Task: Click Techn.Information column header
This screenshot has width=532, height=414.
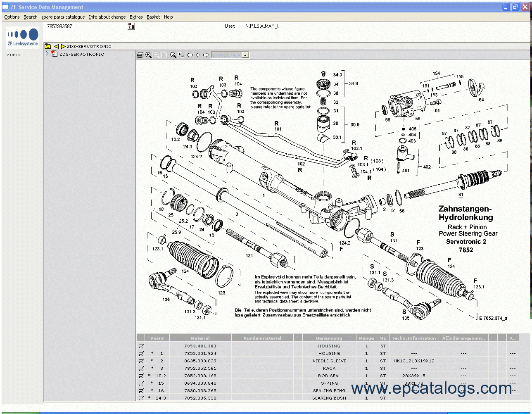Action: pyautogui.click(x=414, y=338)
